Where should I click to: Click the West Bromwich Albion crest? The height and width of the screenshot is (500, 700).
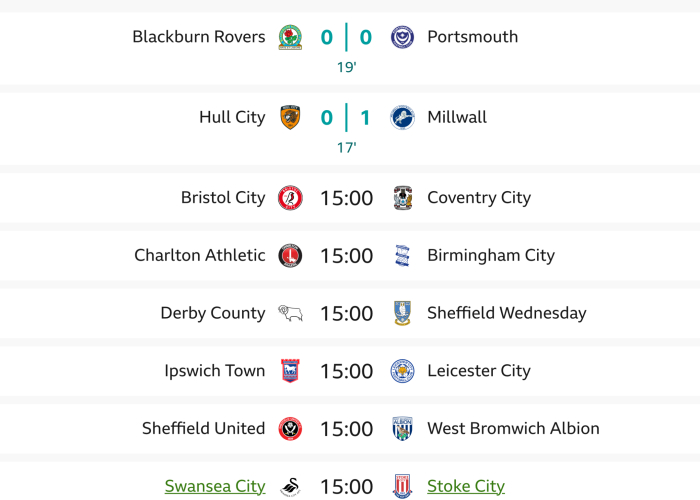tap(402, 429)
